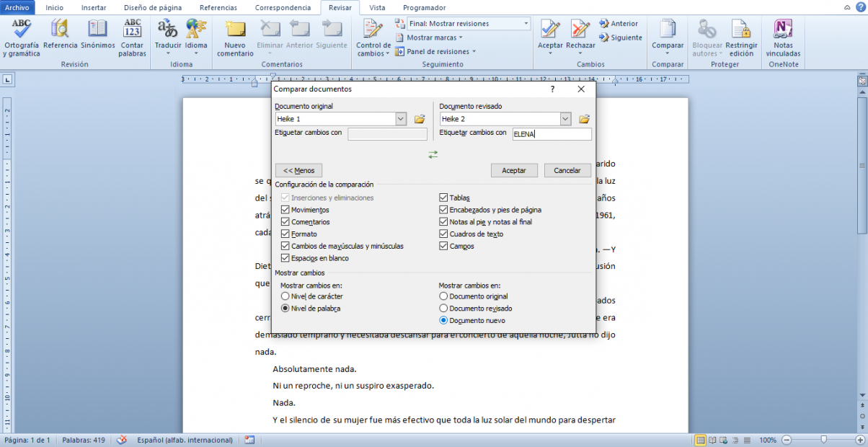Click the ELENA label text field
This screenshot has width=868, height=447.
click(552, 134)
